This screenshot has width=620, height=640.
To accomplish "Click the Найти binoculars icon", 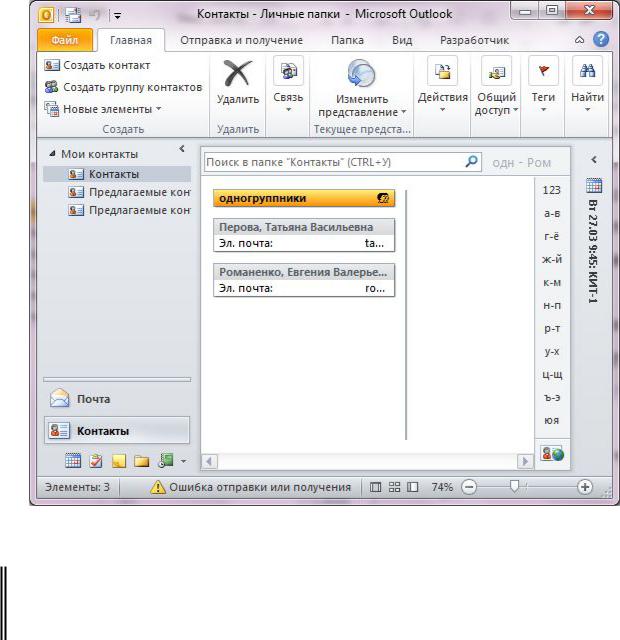I will [587, 71].
